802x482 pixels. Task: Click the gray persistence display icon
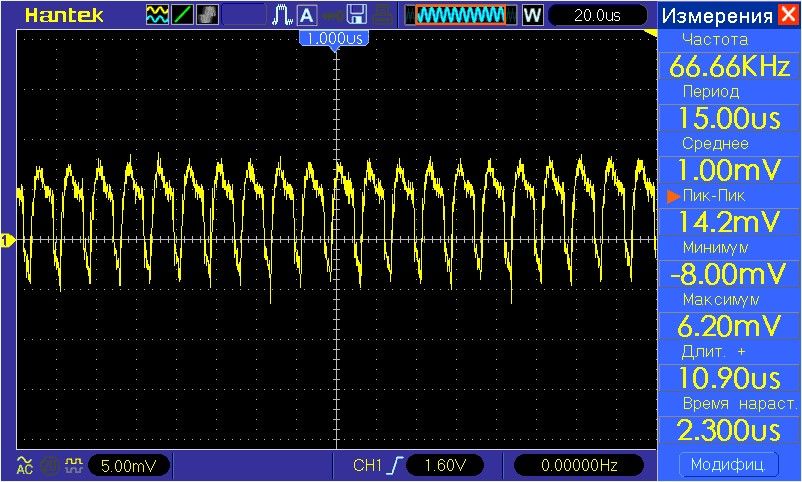pos(208,15)
